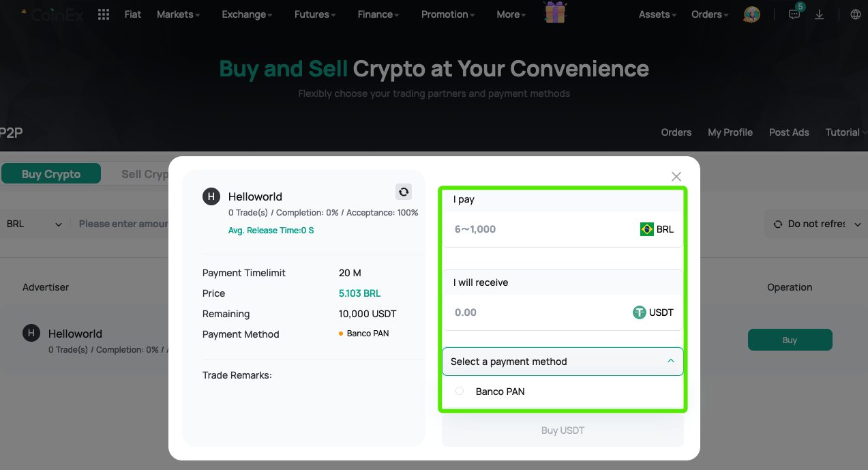Open the BRL currency dropdown
This screenshot has width=868, height=470.
(x=34, y=223)
